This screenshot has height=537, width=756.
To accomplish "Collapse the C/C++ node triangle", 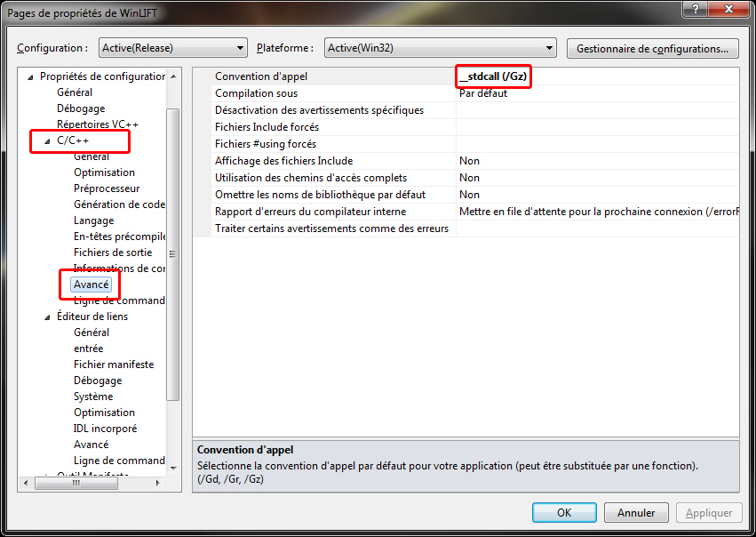I will coord(47,141).
